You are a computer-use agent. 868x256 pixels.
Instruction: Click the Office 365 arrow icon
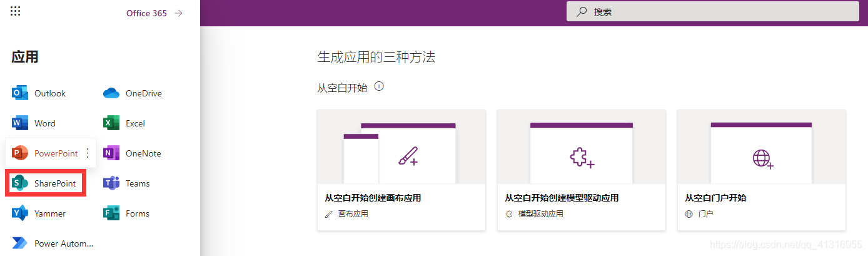pos(179,13)
